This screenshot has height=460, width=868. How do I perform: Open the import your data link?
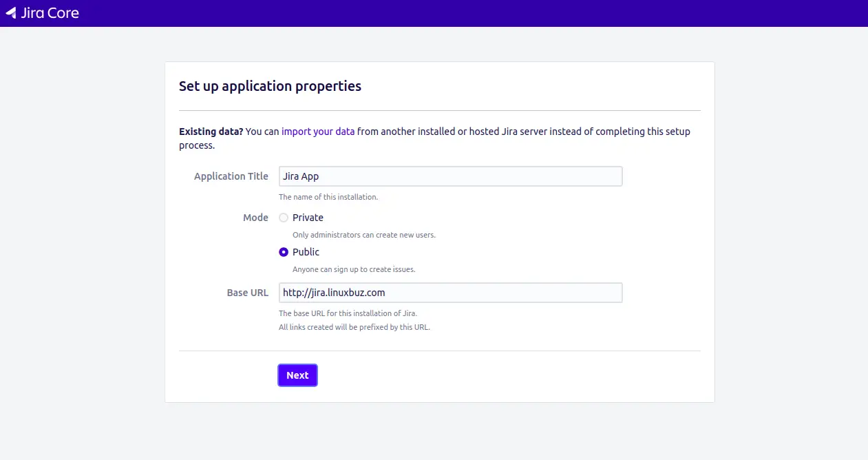tap(318, 132)
